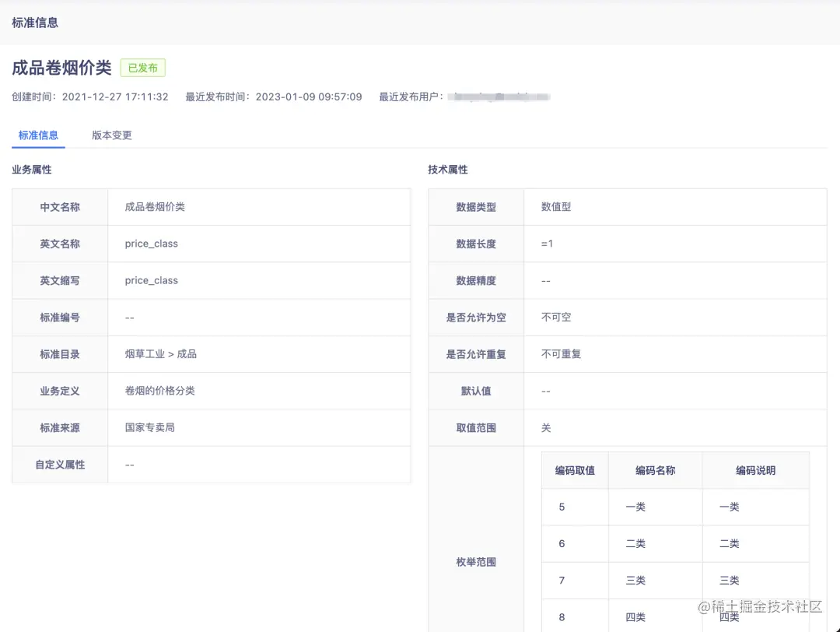Select the 标准信息 tab

pos(37,135)
